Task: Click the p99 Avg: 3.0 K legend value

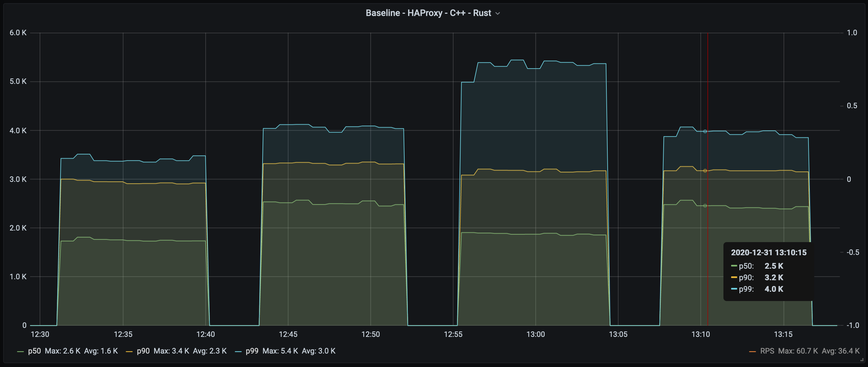Action: point(319,351)
